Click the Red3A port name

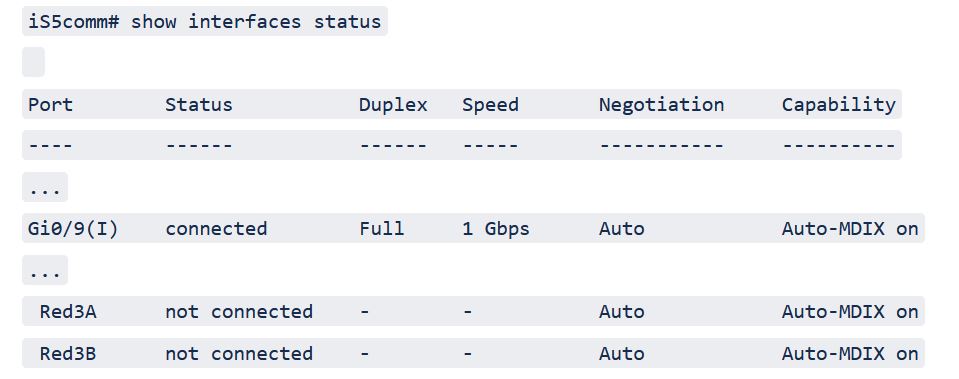pos(68,312)
